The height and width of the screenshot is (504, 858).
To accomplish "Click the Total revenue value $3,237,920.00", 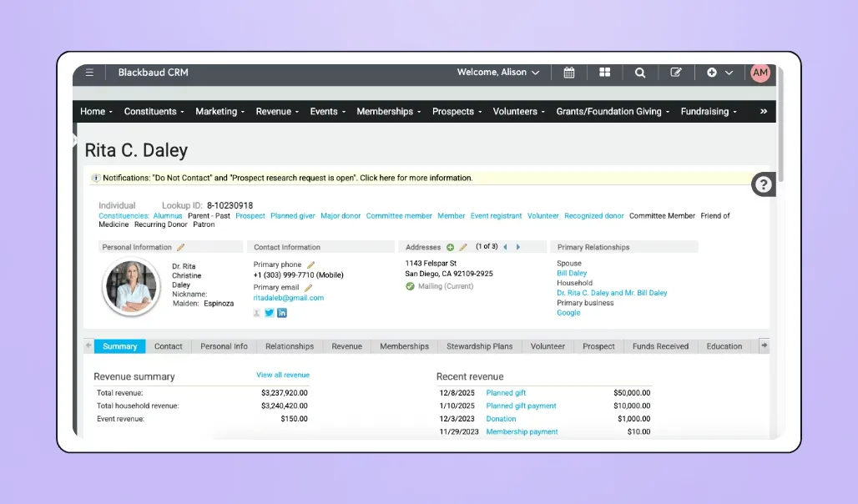I will (285, 392).
